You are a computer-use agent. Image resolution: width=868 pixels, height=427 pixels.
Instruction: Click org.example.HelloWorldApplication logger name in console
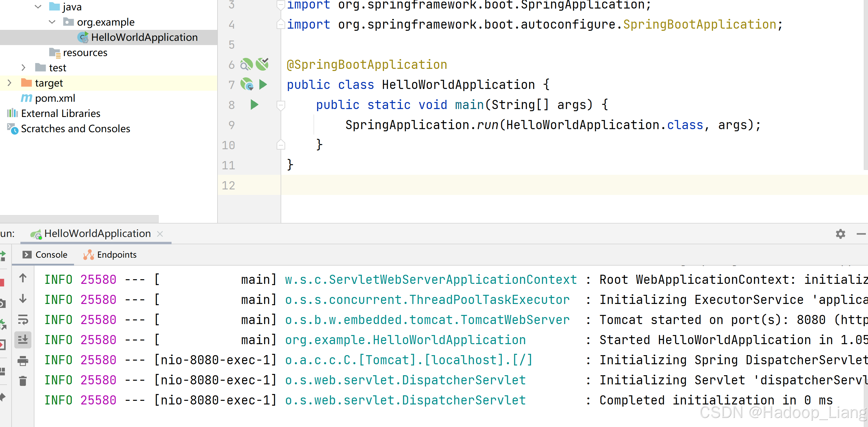pos(405,340)
